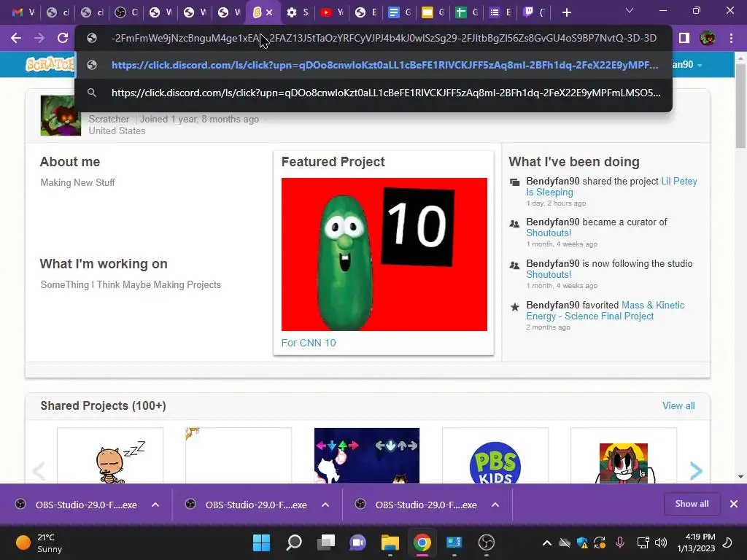The width and height of the screenshot is (747, 560).
Task: Expand the account dropdown arrow in Scratch header
Action: (x=700, y=65)
